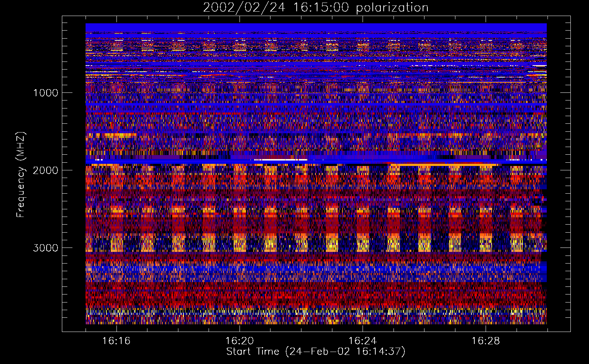Click the 2000 frequency tick label
Screen dimensions: 589x364
coord(46,170)
